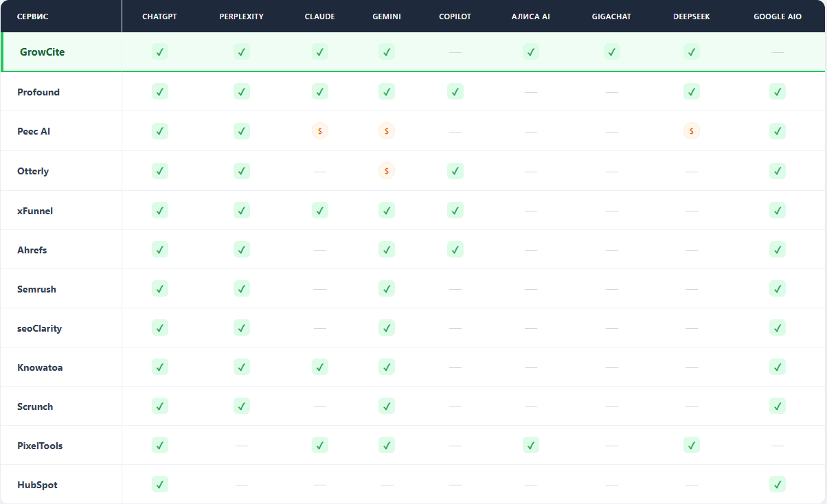Click Peec AI's DeepSeek paid dollar icon

click(x=692, y=130)
